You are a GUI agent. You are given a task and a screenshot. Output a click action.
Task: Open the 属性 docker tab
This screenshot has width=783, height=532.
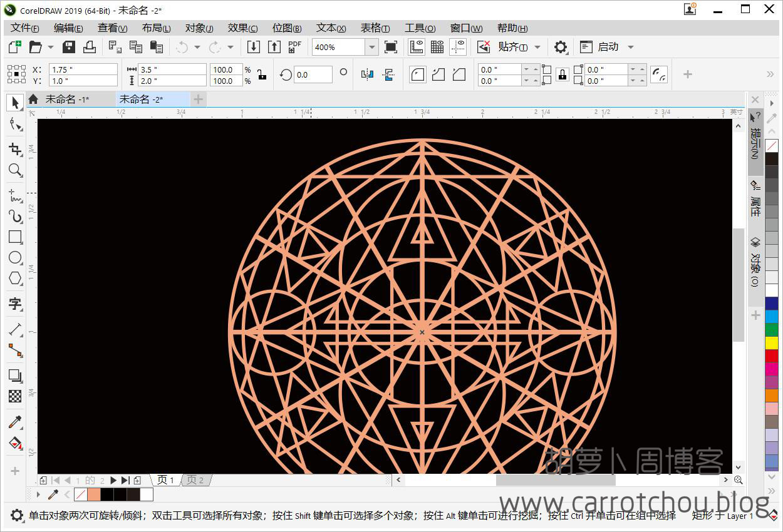point(755,198)
